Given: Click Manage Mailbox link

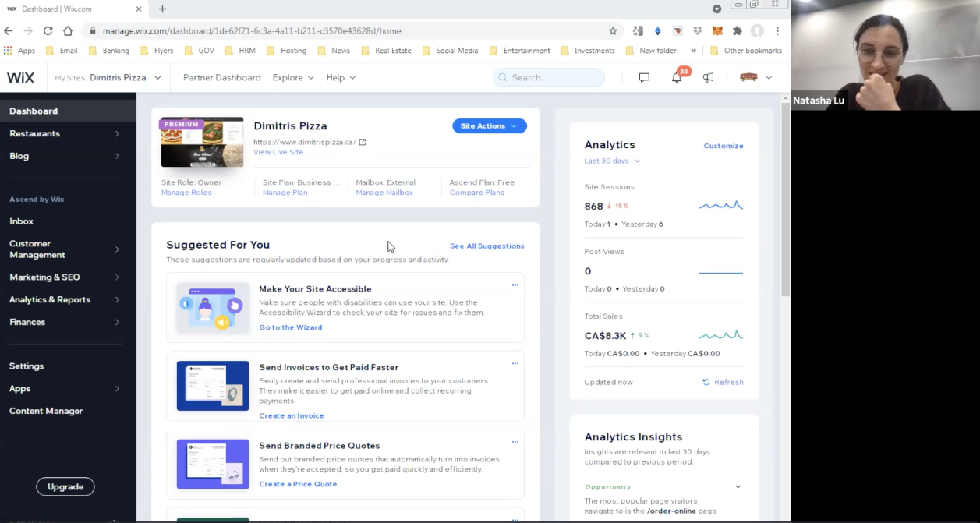Looking at the screenshot, I should click(384, 193).
